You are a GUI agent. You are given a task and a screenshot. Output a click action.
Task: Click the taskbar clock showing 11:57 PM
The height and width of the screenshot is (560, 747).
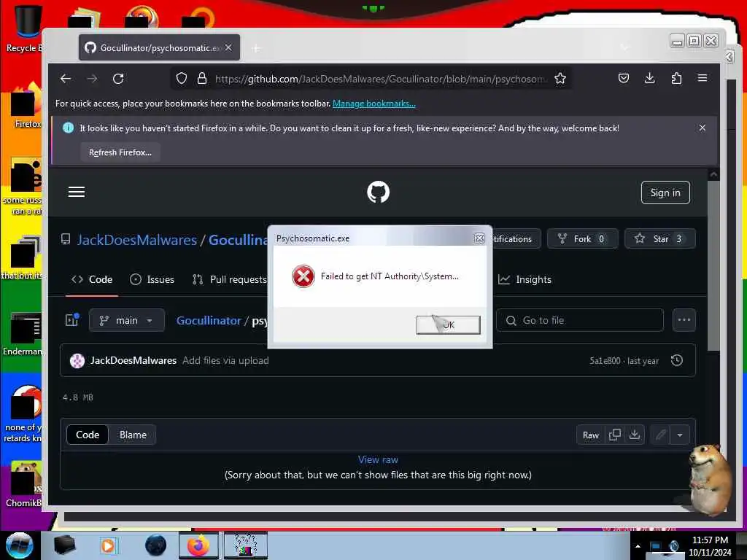(710, 546)
